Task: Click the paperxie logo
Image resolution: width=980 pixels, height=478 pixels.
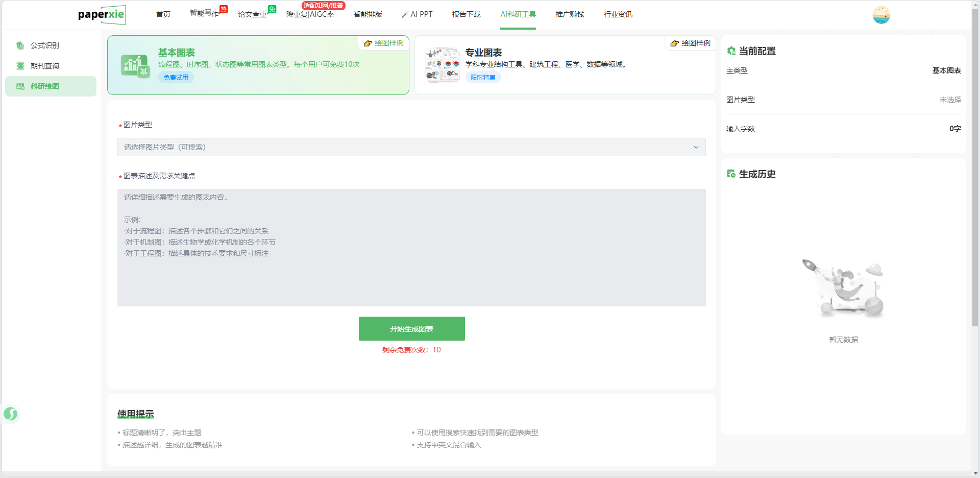Action: pyautogui.click(x=102, y=15)
